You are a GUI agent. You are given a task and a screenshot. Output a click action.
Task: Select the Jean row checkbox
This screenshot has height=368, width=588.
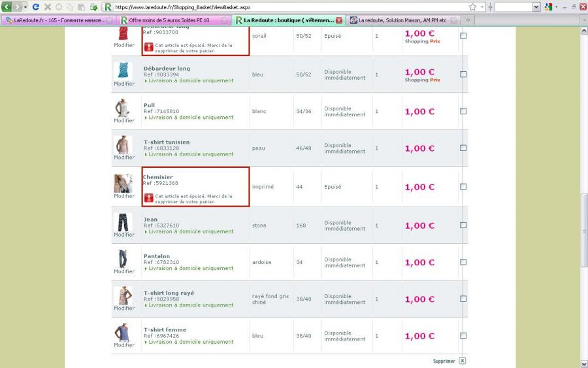point(463,226)
